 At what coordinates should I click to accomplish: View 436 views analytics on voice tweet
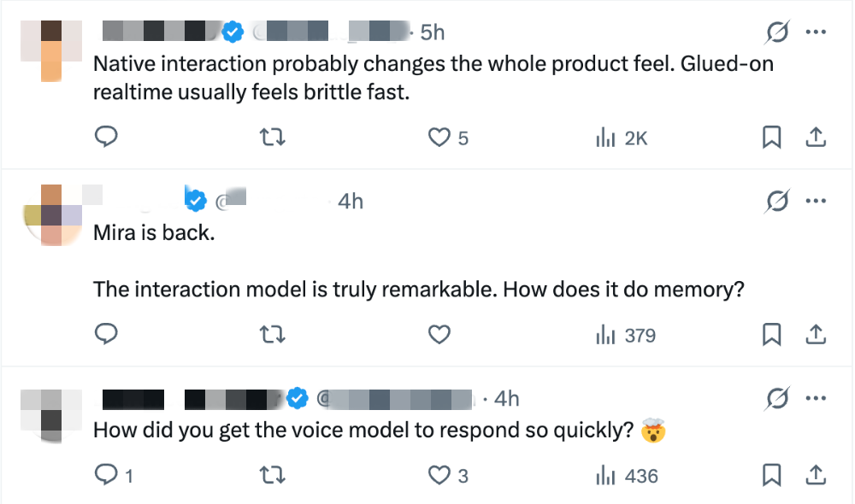pyautogui.click(x=627, y=476)
